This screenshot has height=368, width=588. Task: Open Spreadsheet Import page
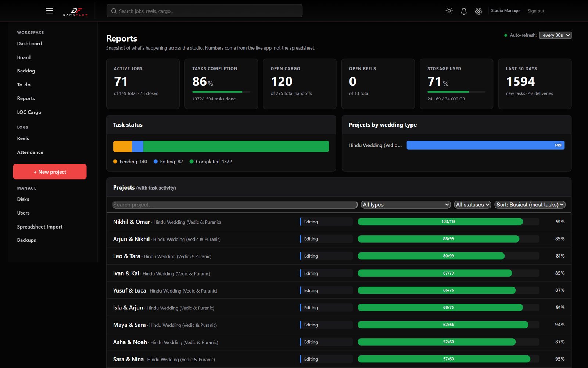pyautogui.click(x=40, y=227)
